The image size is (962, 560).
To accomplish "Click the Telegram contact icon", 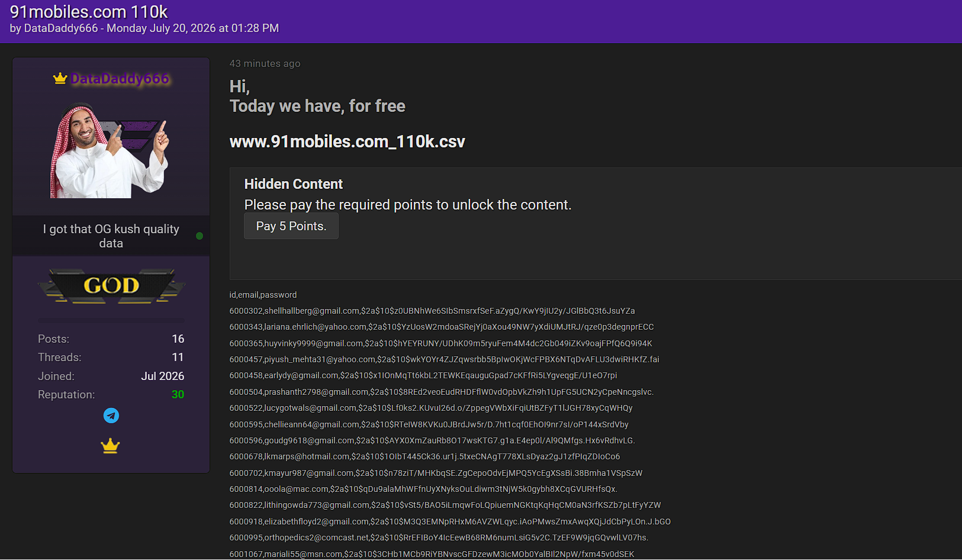I will 111,416.
